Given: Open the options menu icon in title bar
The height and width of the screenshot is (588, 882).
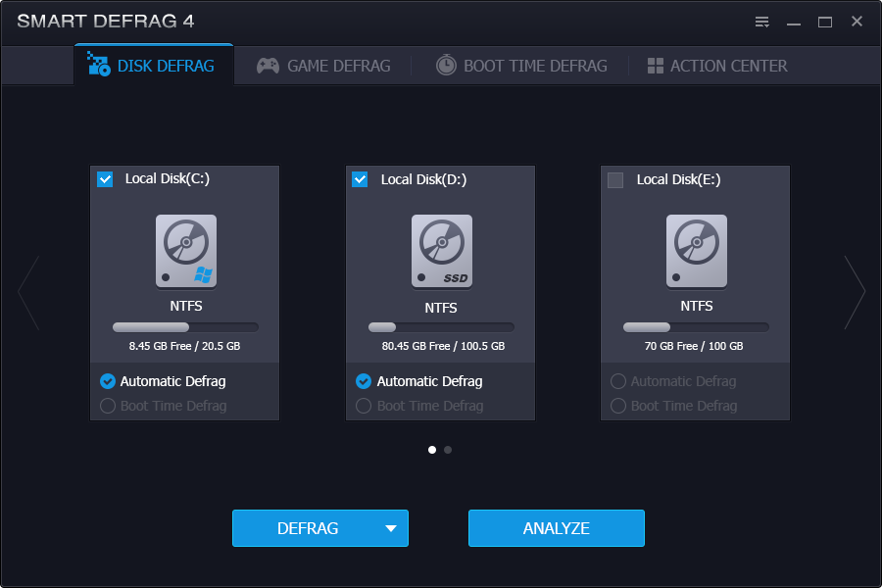Looking at the screenshot, I should pyautogui.click(x=761, y=22).
